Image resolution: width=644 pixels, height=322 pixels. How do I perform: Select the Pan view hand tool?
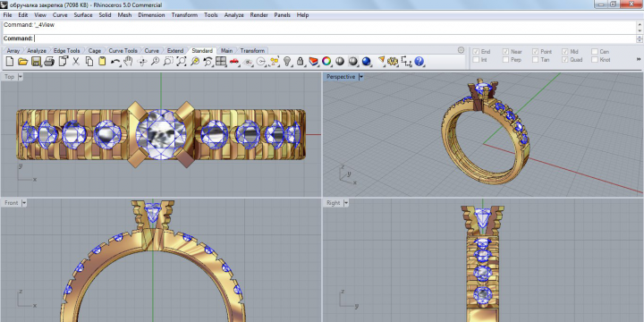[x=129, y=62]
